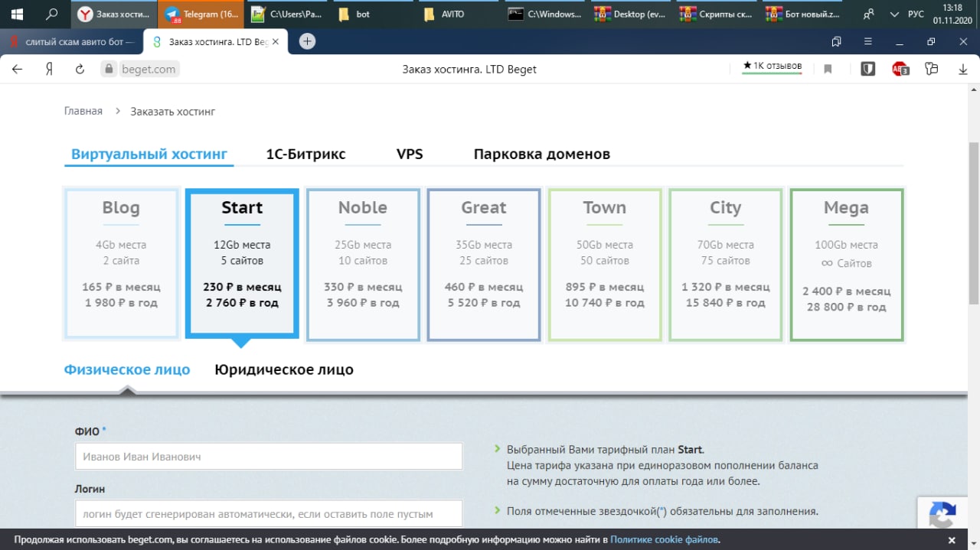Go to Главная breadcrumb link
This screenshot has width=980, height=550.
tap(83, 111)
